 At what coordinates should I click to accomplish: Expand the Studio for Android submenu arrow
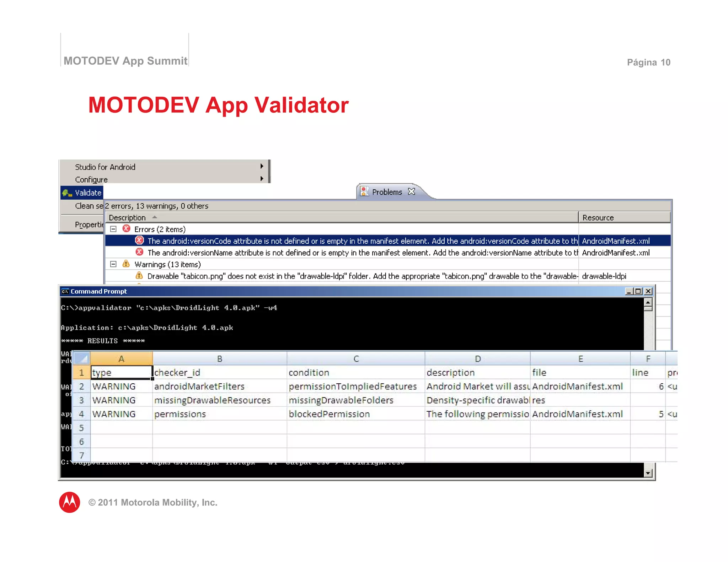262,166
